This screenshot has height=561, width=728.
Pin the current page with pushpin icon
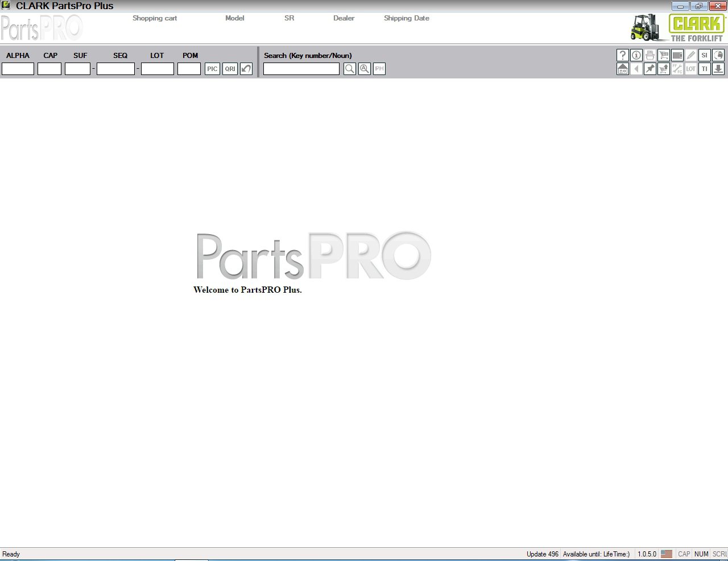pos(650,69)
